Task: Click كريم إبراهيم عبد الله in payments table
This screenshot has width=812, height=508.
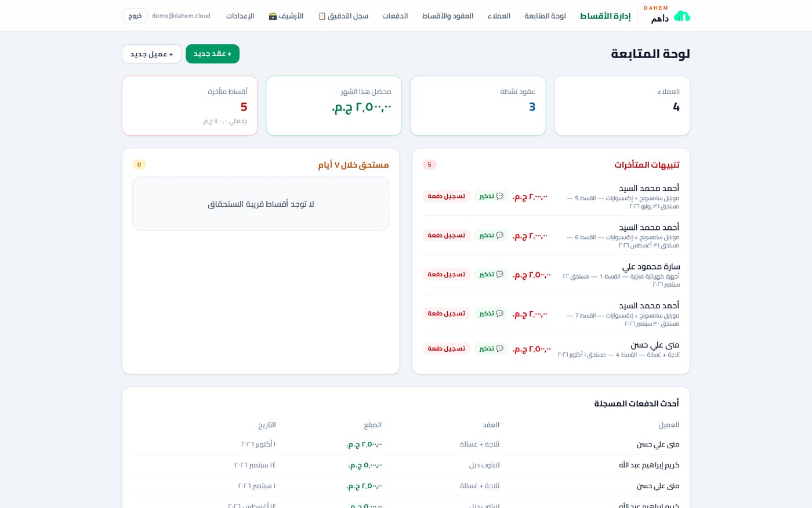Action: 649,465
